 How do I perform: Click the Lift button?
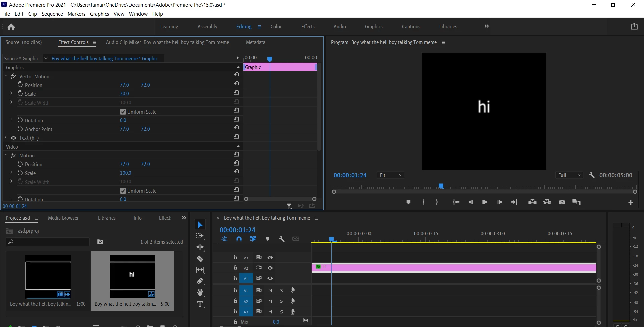point(532,202)
